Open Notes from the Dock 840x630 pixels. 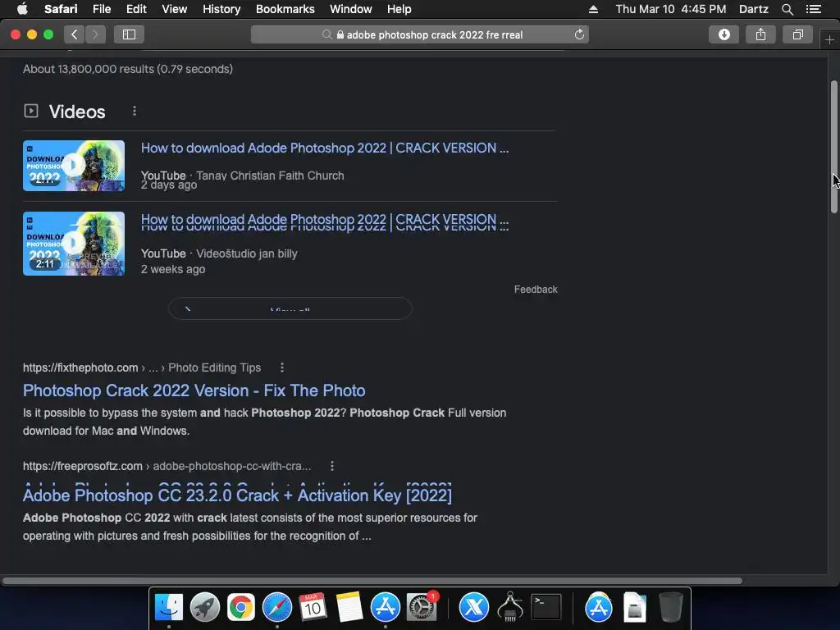pos(349,607)
